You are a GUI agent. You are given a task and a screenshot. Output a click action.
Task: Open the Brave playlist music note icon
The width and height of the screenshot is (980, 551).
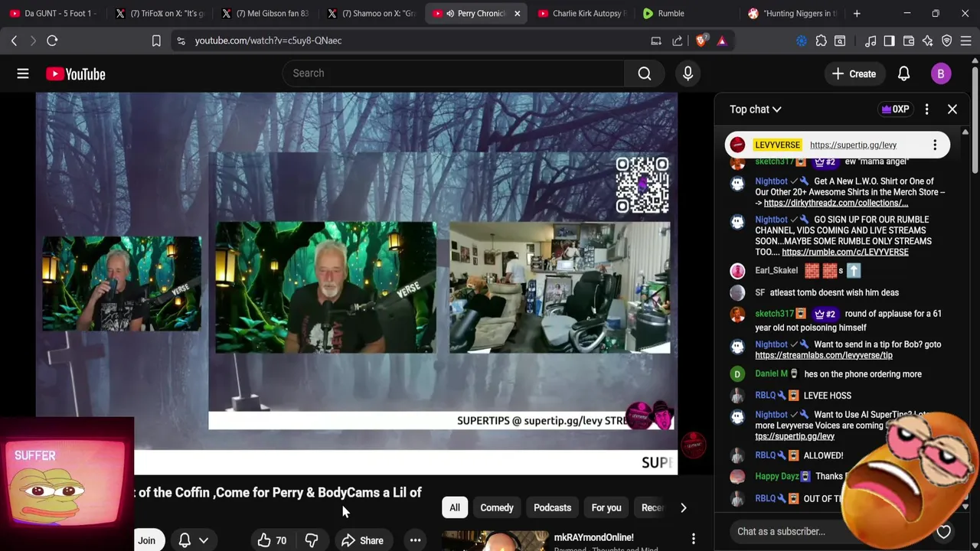pyautogui.click(x=871, y=41)
